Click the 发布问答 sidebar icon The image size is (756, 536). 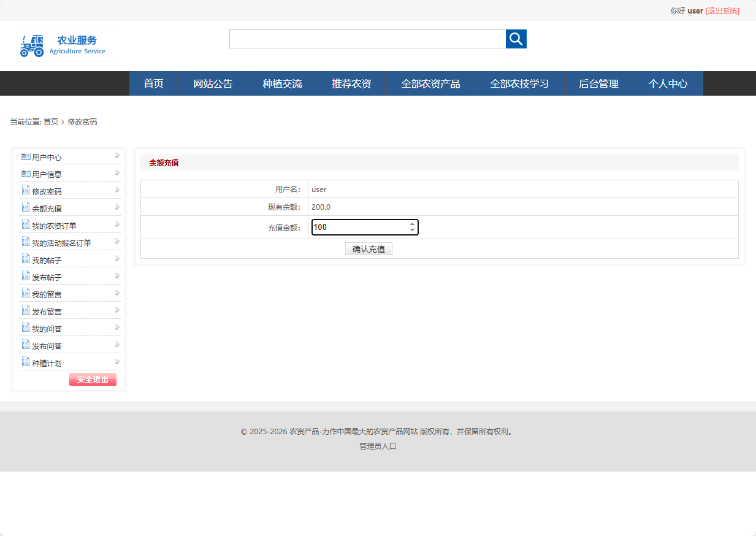point(26,345)
